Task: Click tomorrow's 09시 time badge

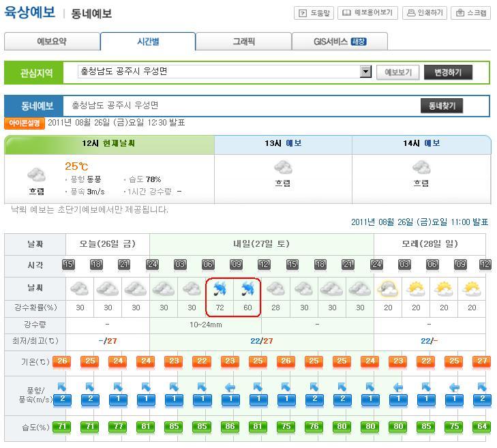Action: (236, 265)
